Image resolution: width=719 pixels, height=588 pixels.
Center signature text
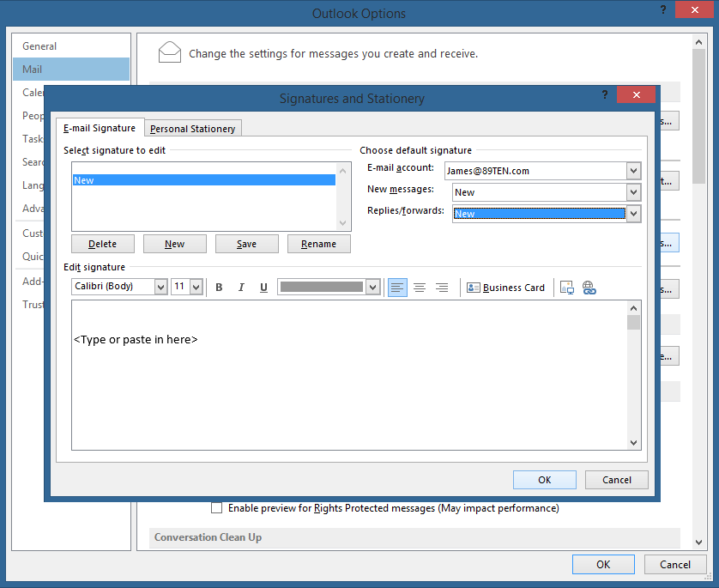(420, 288)
